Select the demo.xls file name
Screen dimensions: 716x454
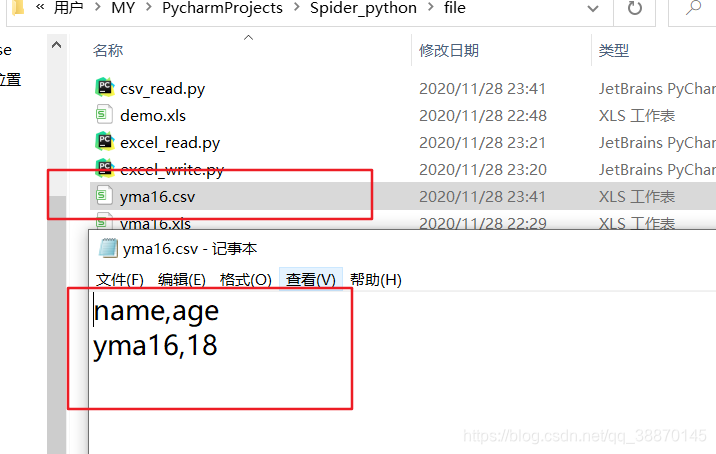[x=153, y=116]
